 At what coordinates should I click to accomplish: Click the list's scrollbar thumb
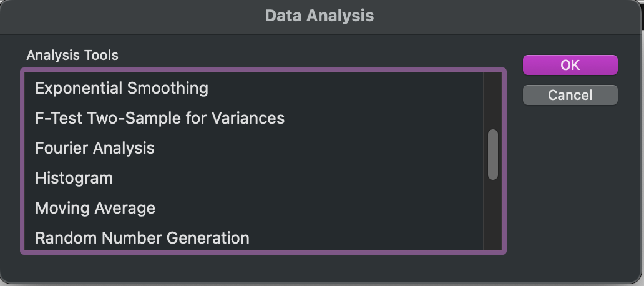pyautogui.click(x=493, y=154)
